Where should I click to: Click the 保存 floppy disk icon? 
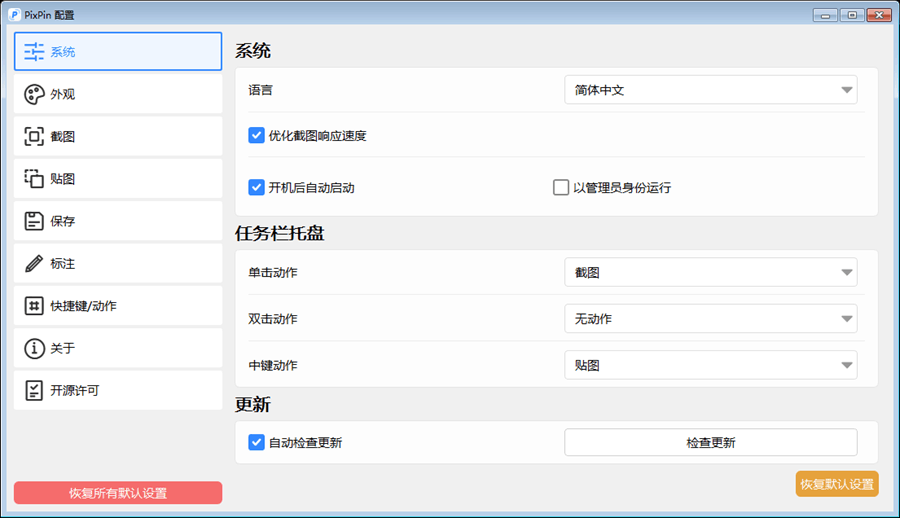[34, 221]
